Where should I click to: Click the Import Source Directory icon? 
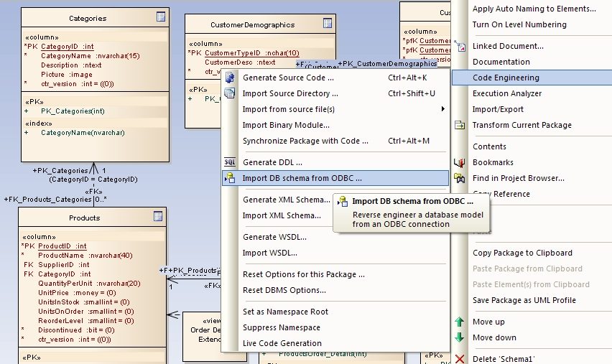coord(230,93)
